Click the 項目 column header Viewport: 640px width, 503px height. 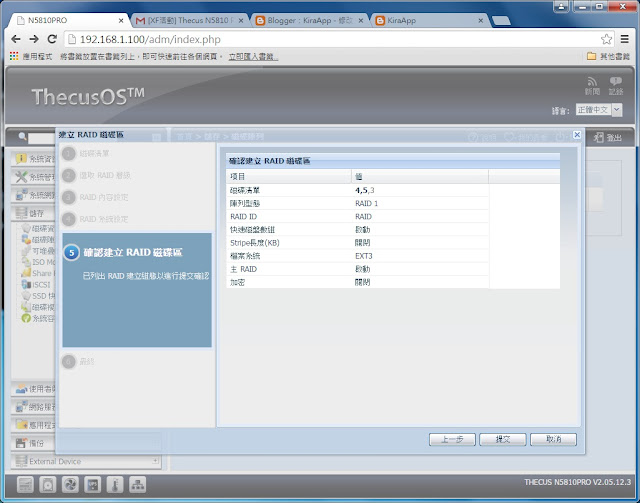point(289,176)
